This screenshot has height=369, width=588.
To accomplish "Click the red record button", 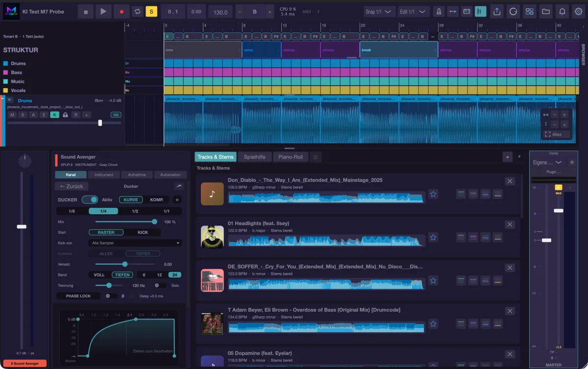I will (x=121, y=11).
